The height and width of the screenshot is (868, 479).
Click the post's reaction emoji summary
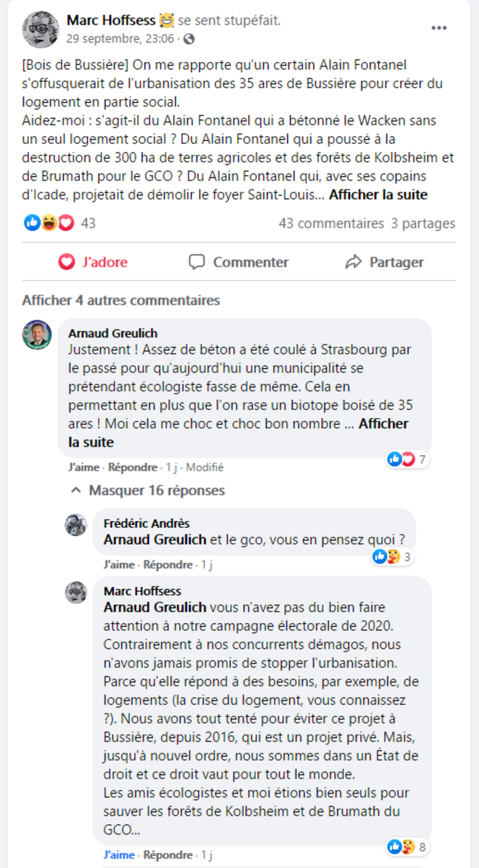49,223
